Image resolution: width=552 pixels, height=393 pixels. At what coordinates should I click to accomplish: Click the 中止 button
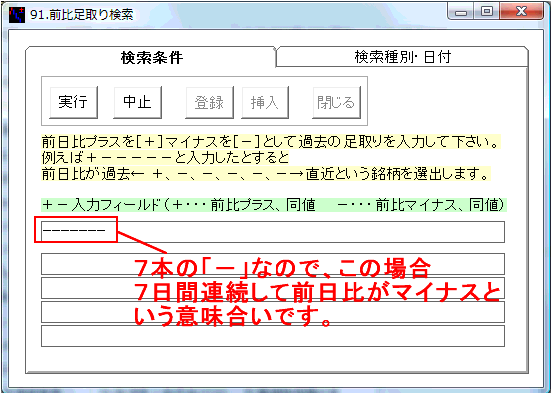coord(137,102)
